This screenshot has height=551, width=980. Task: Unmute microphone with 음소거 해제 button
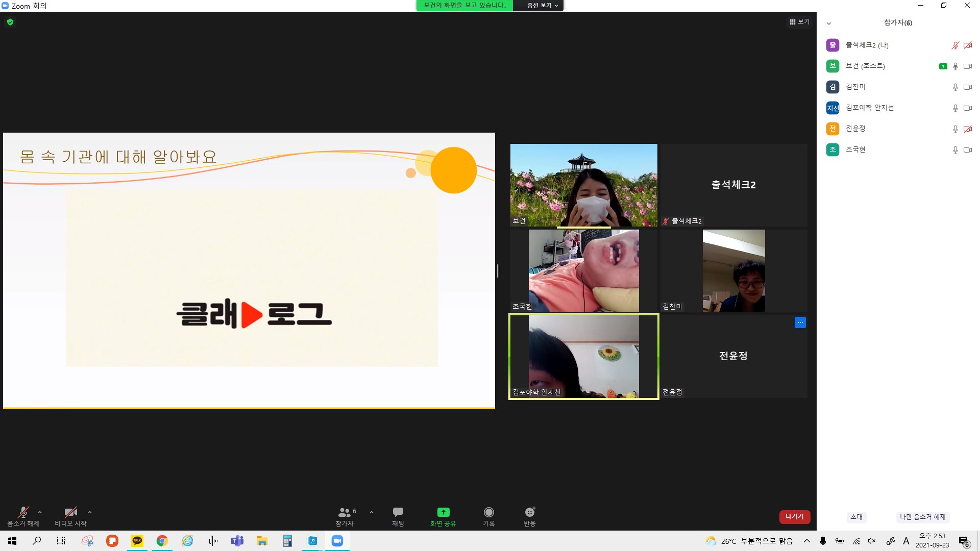pos(23,516)
